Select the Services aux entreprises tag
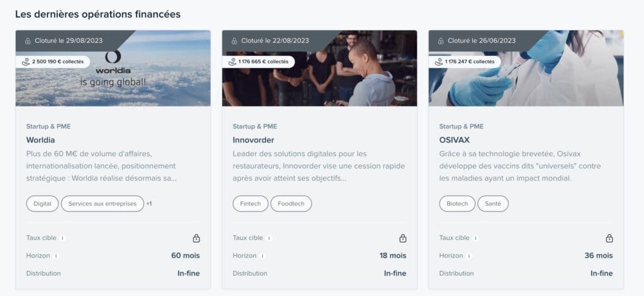Screen dimensions: 644x296 click(x=103, y=203)
